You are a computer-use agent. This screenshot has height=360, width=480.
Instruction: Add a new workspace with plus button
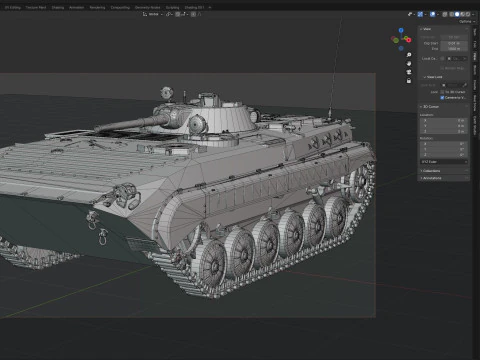pyautogui.click(x=210, y=7)
